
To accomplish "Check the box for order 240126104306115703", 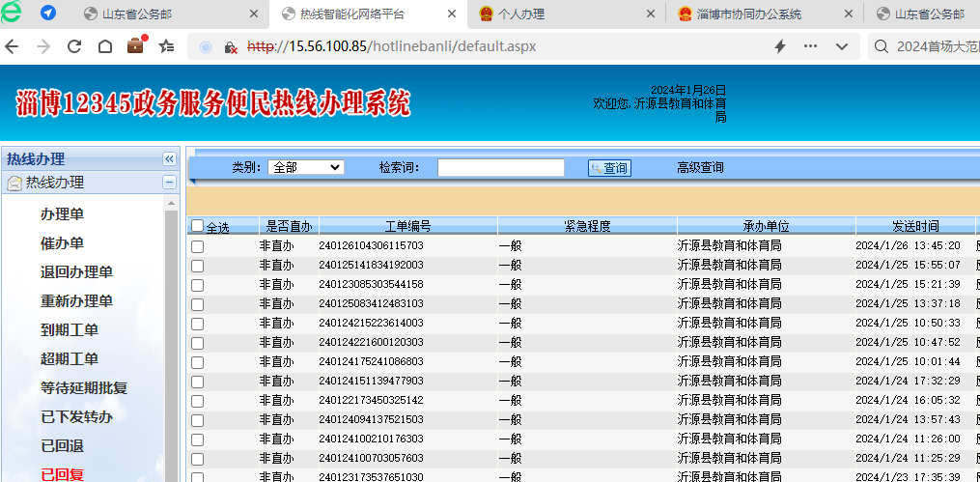I will click(x=198, y=246).
